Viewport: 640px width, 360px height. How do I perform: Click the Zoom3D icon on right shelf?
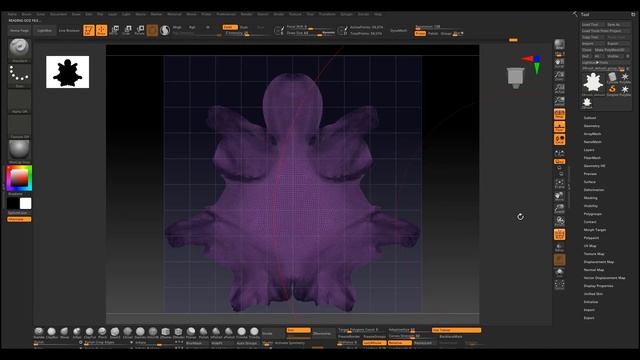pyautogui.click(x=559, y=209)
